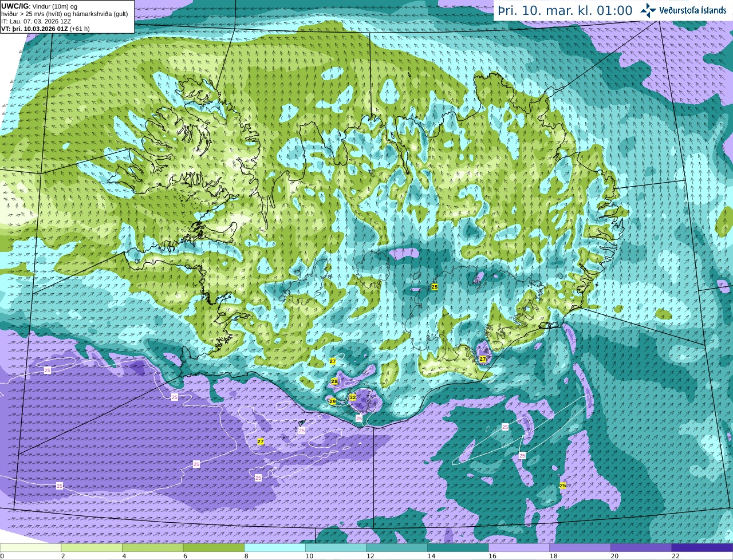Click the Veðurstofa Íslands logo icon

click(648, 10)
